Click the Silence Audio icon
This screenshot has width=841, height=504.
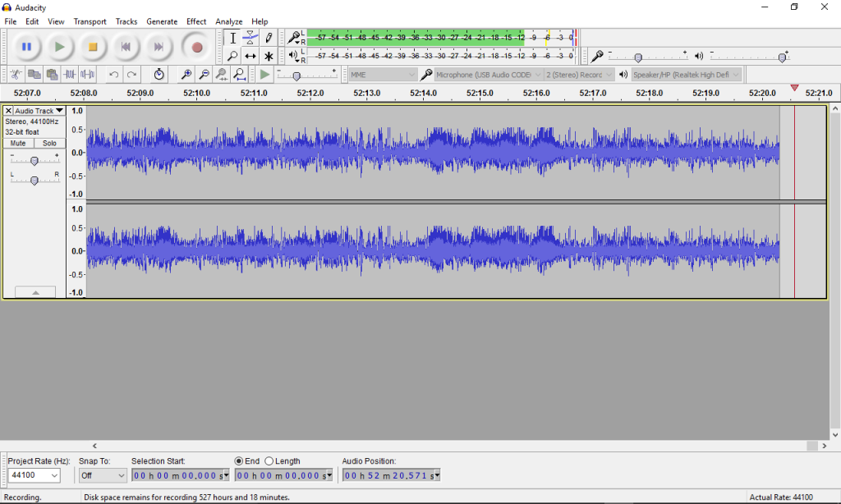[x=88, y=75]
